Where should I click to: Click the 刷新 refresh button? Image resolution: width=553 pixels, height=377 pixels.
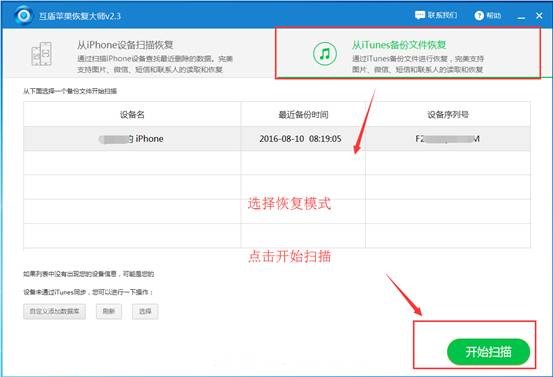pos(109,311)
